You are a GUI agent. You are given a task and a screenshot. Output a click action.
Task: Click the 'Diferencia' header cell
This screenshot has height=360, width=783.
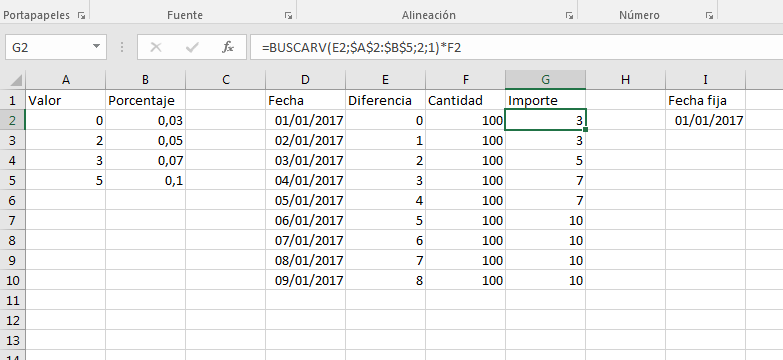pyautogui.click(x=385, y=100)
